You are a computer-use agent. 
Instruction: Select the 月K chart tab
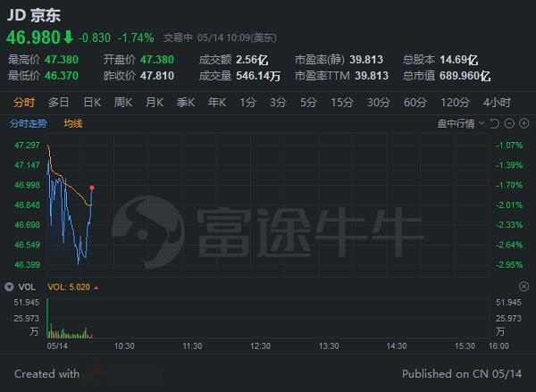[x=155, y=102]
